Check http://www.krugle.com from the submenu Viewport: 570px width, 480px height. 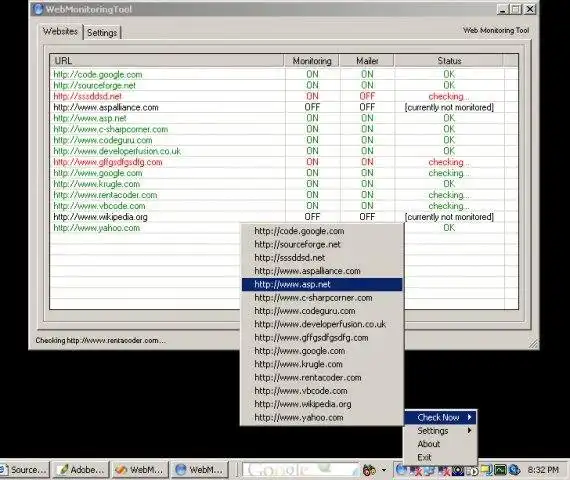click(x=322, y=364)
